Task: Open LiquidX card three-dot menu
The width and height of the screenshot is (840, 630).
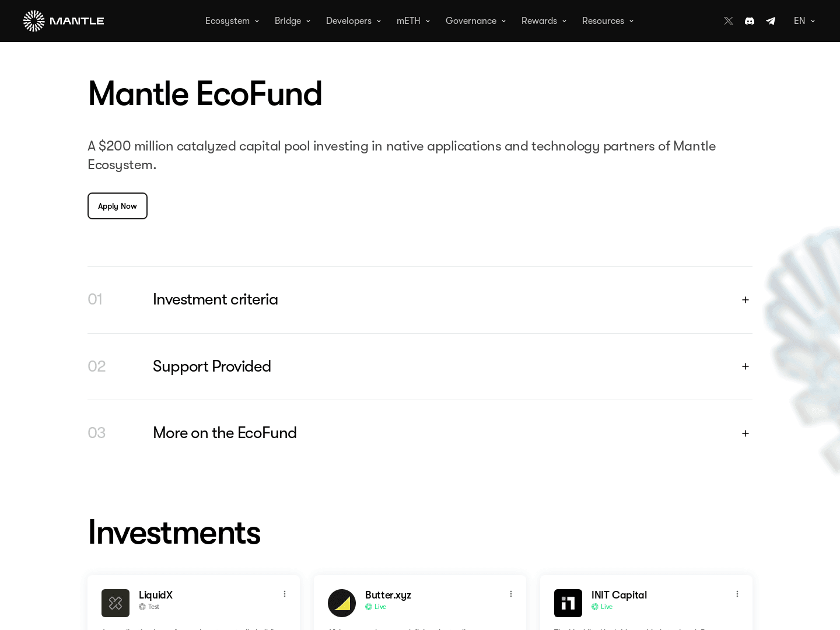Action: (x=285, y=594)
